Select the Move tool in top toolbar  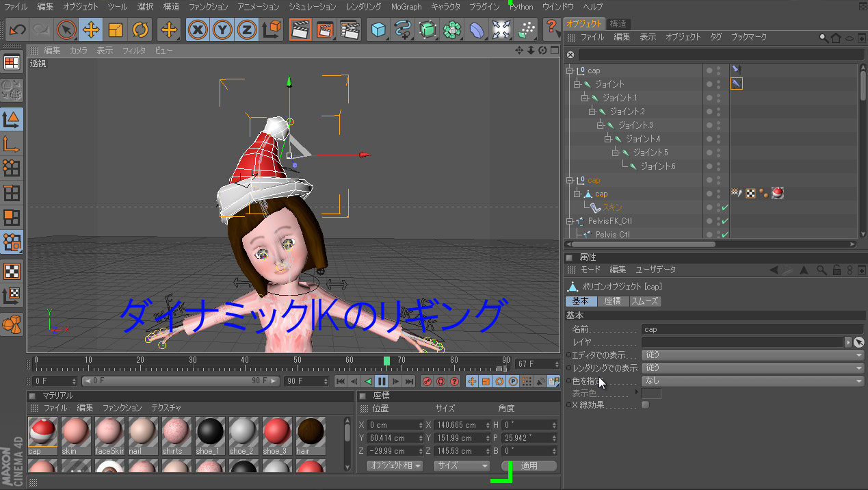pyautogui.click(x=90, y=29)
